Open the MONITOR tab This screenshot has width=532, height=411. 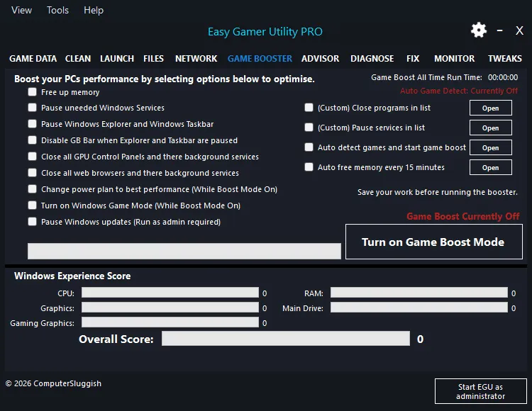454,59
